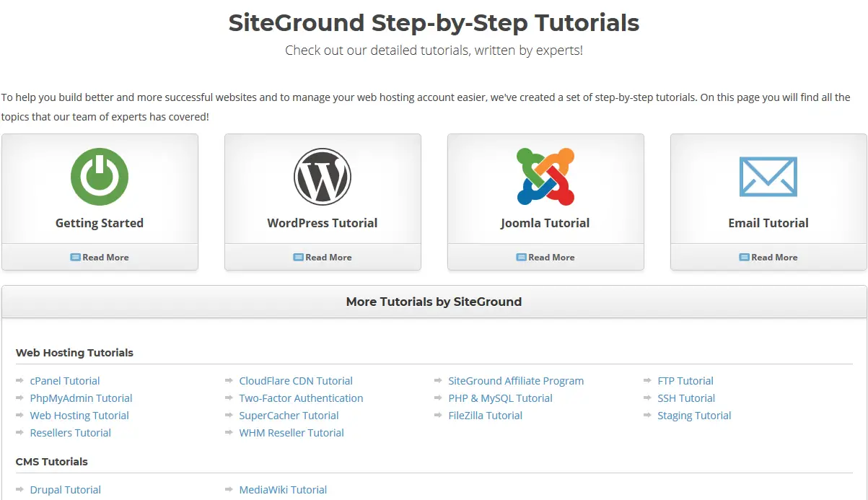This screenshot has width=868, height=500.
Task: Click the SiteGround Step-by-Step Tutorials page title
Action: coord(434,23)
